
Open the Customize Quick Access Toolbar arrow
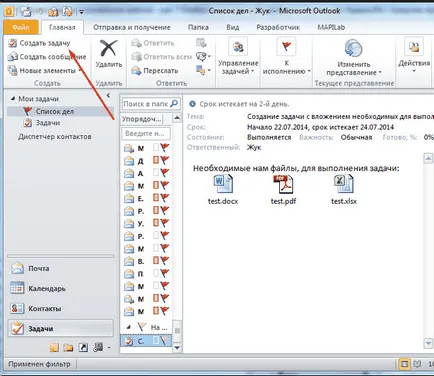pos(81,12)
